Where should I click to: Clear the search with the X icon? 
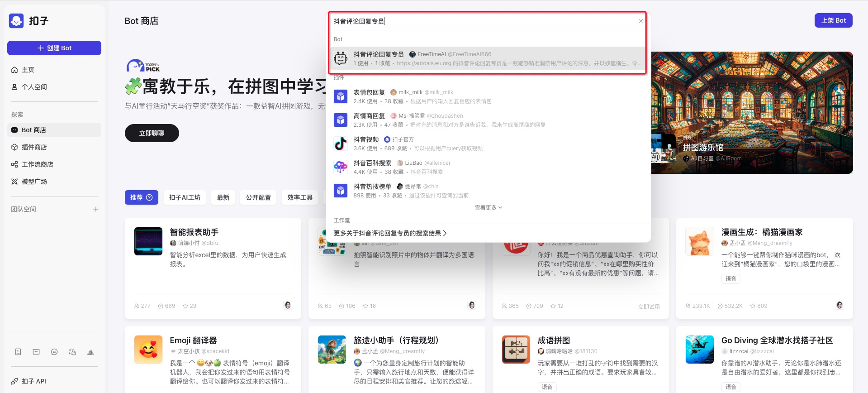(640, 21)
